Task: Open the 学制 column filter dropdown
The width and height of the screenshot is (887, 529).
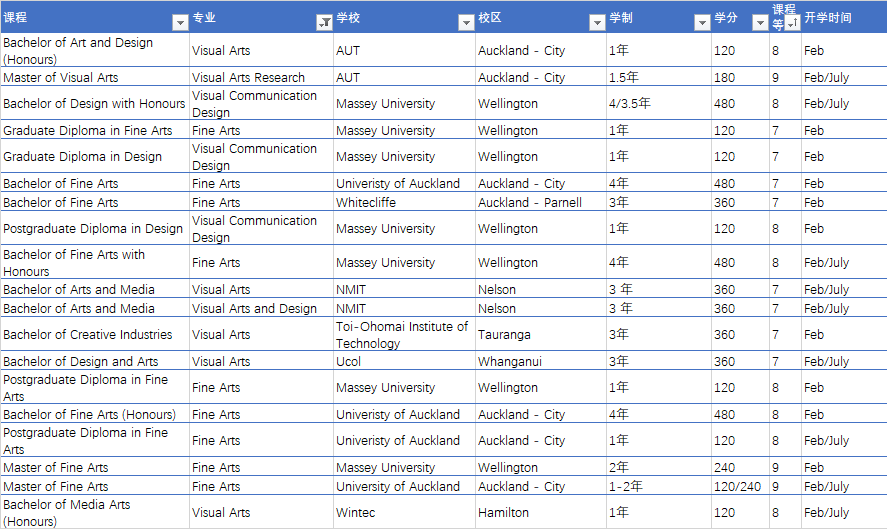Action: tap(702, 23)
